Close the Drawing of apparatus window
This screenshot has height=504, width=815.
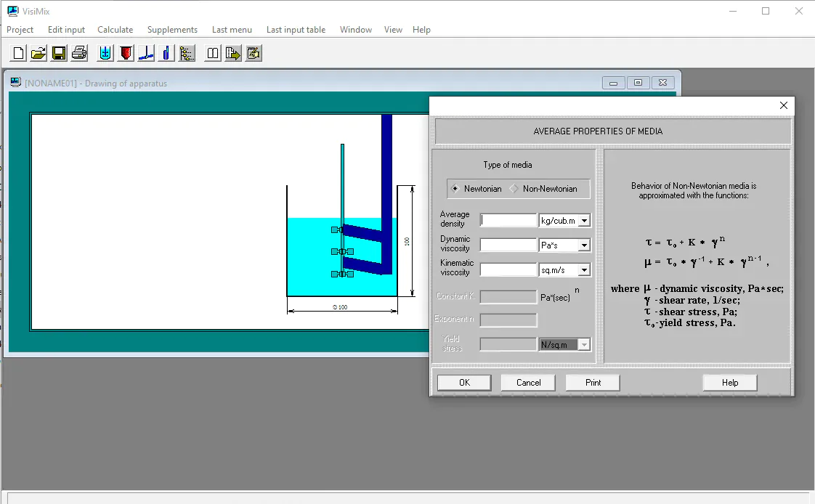662,83
